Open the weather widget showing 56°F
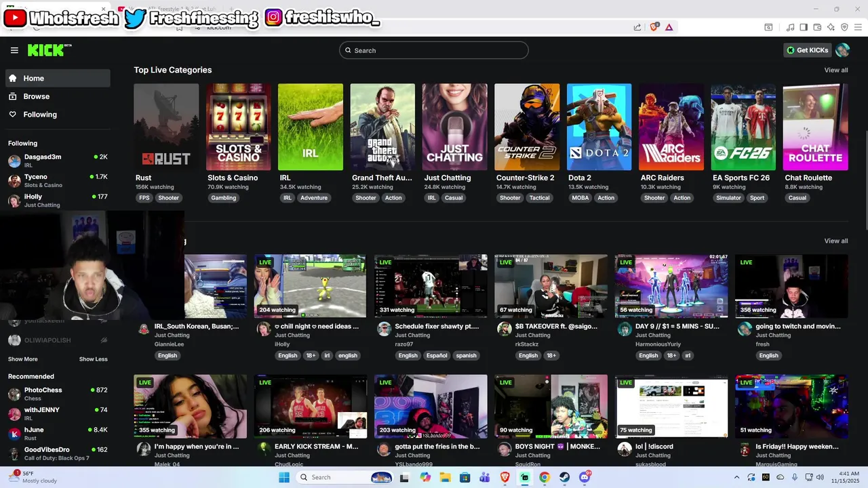The image size is (868, 488). pyautogui.click(x=34, y=477)
